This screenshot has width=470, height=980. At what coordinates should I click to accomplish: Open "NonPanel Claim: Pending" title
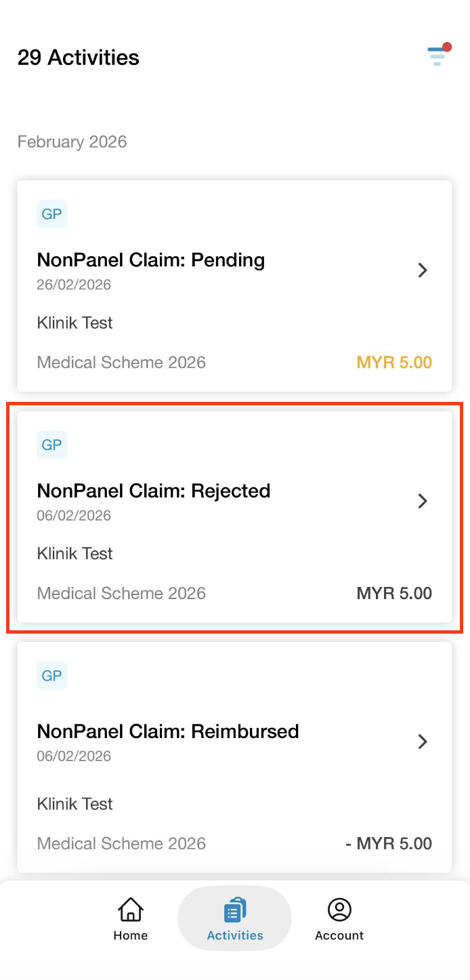[x=150, y=260]
